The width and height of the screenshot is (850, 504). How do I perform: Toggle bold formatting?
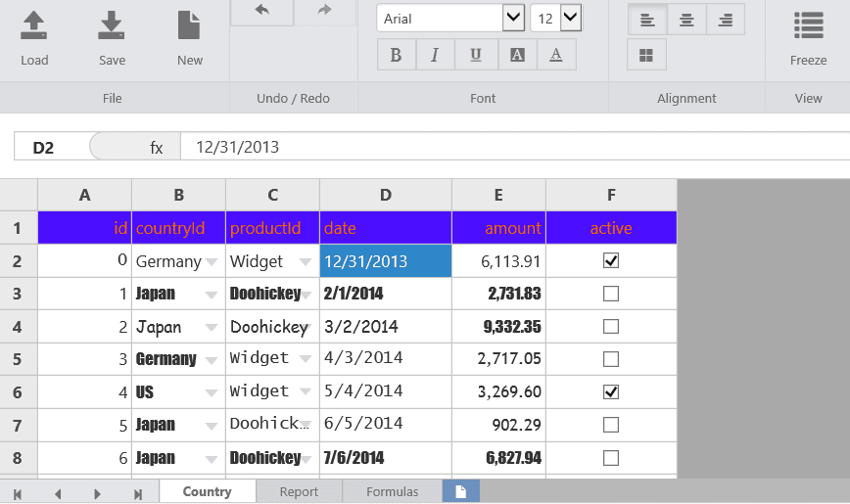(x=397, y=55)
